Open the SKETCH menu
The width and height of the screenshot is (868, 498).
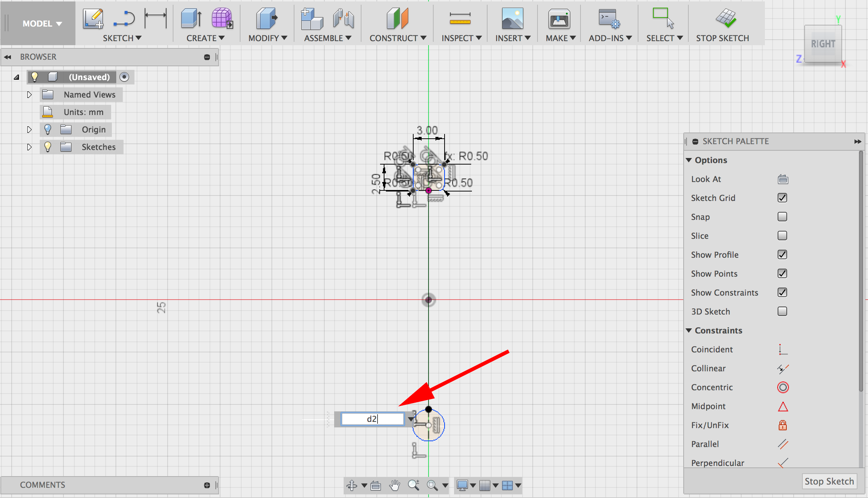[122, 38]
